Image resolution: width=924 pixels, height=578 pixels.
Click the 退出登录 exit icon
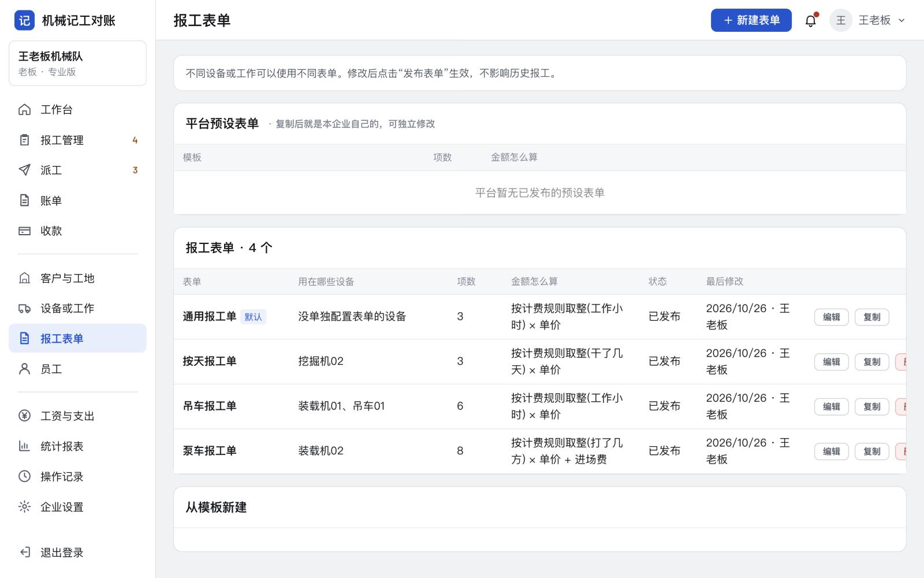coord(24,552)
